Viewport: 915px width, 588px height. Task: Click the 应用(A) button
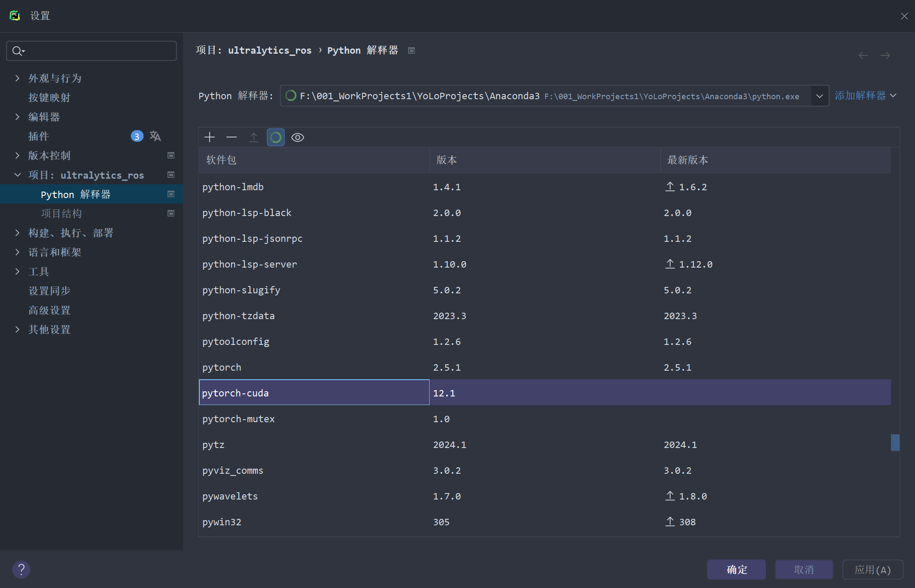pyautogui.click(x=872, y=570)
